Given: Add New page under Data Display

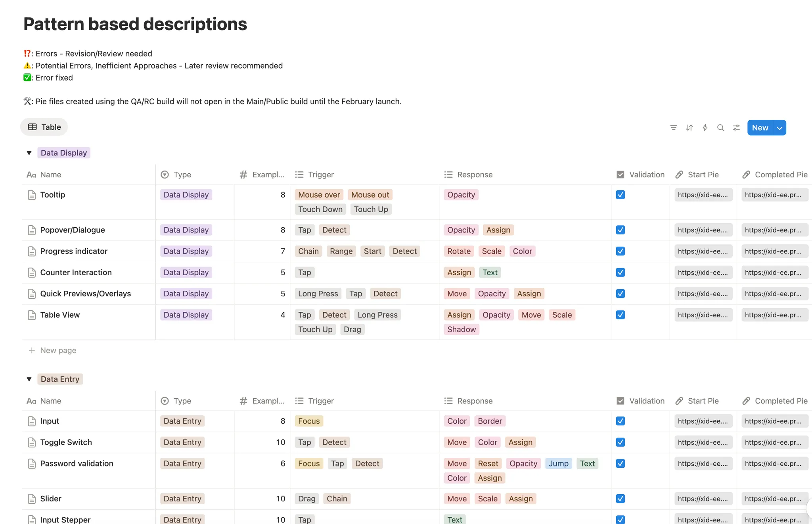Looking at the screenshot, I should point(58,350).
